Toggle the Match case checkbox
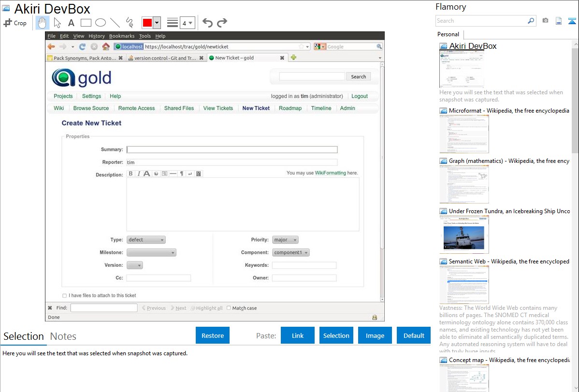 (229, 308)
